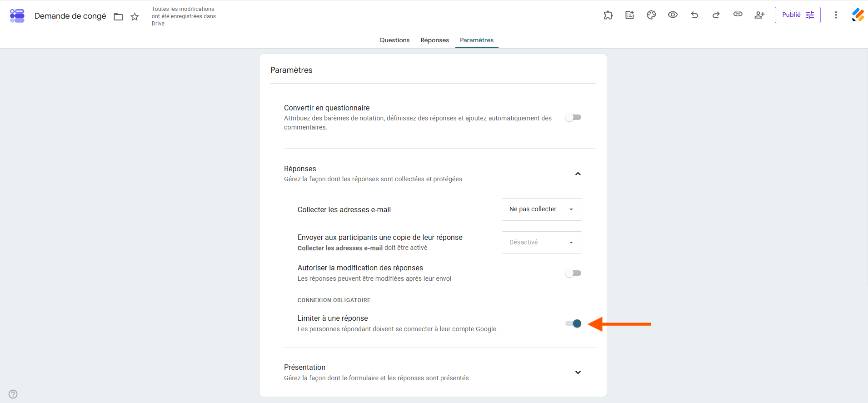Preview the form with eye icon

pos(673,15)
